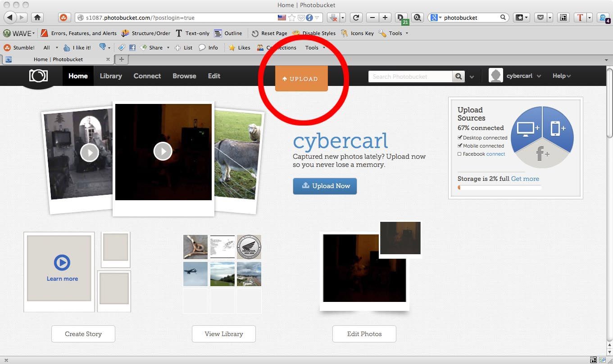Click the Photobucket search input field
This screenshot has width=613, height=364.
pyautogui.click(x=410, y=76)
